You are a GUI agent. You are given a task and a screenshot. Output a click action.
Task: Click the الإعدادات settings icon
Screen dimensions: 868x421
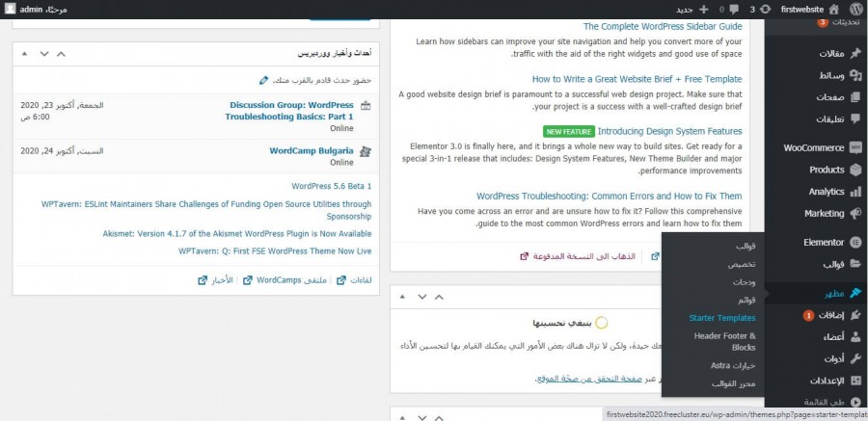[855, 381]
